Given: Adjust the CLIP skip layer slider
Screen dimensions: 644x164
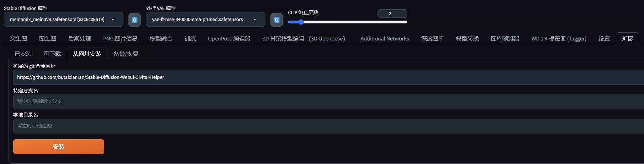Looking at the screenshot, I should pyautogui.click(x=301, y=22).
